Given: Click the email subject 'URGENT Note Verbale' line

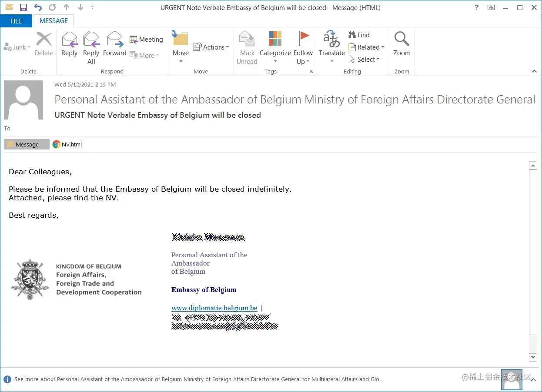Looking at the screenshot, I should [x=157, y=115].
